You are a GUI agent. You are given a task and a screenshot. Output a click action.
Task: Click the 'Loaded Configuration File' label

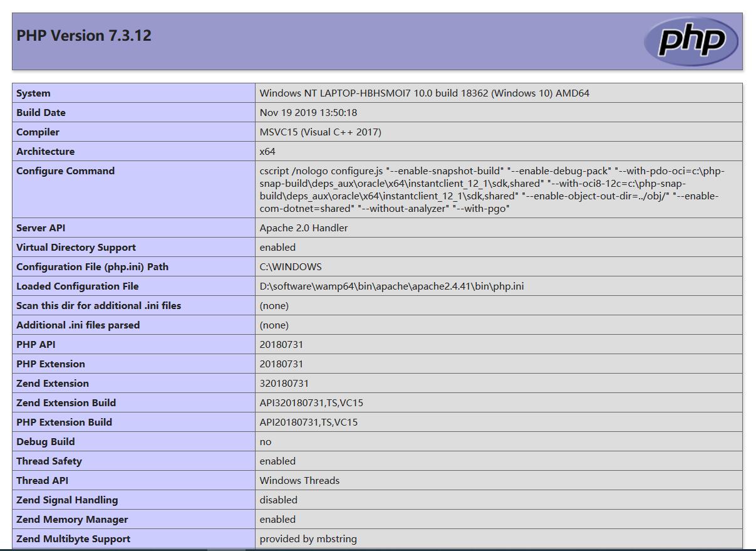tap(78, 286)
